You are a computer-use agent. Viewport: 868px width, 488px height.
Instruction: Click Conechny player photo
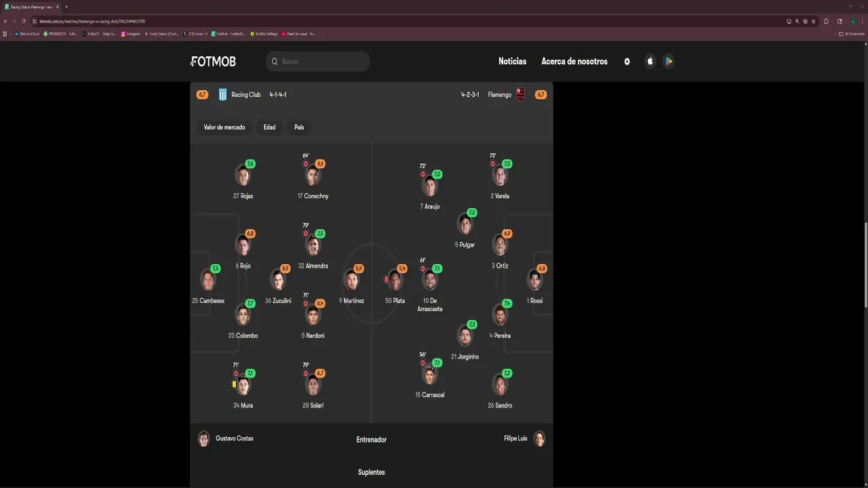pos(313,176)
